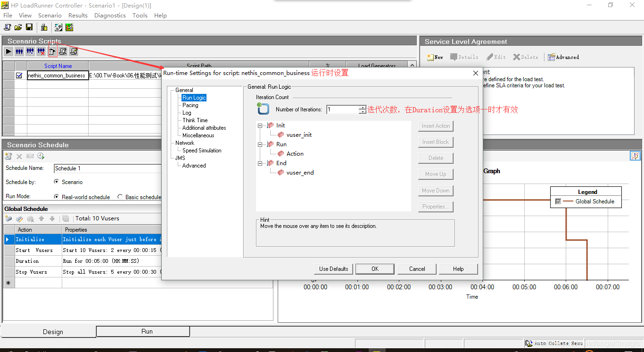Click the Diagnostics configuration toolbar icon

click(58, 27)
